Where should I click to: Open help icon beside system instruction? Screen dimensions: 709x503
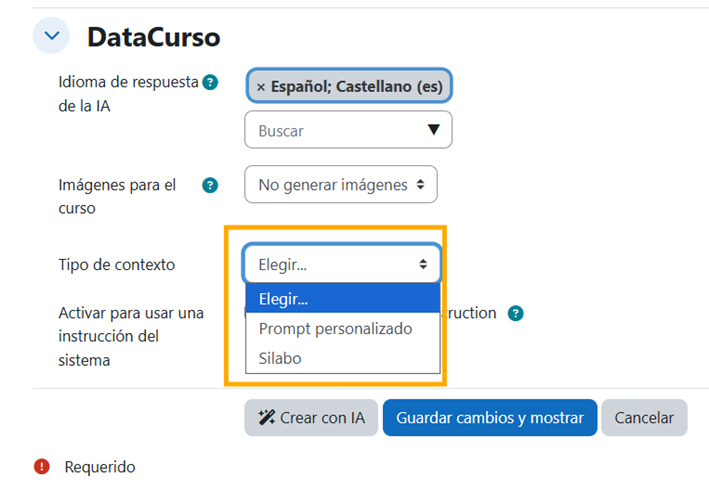515,313
